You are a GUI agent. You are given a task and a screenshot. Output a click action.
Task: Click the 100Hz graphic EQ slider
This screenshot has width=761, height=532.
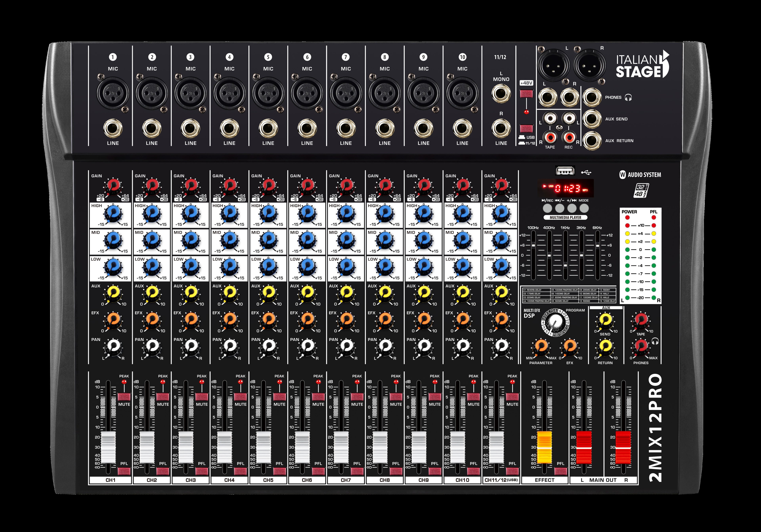pos(533,246)
